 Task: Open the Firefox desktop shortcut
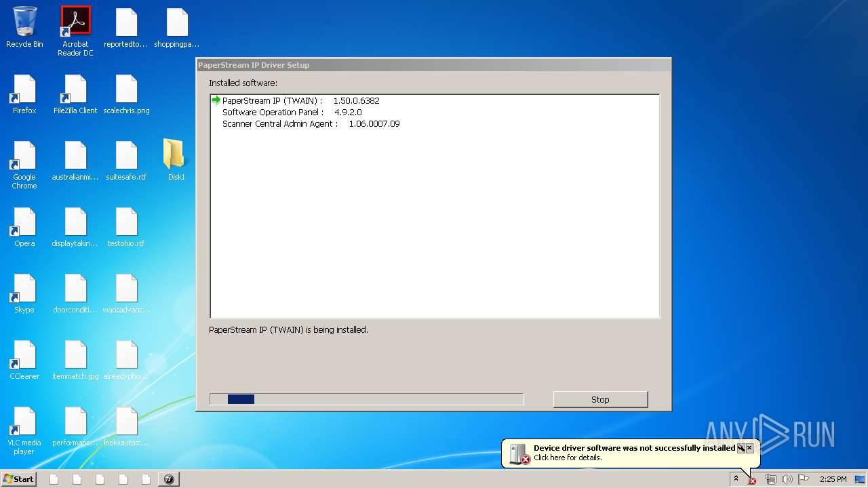pyautogui.click(x=24, y=94)
